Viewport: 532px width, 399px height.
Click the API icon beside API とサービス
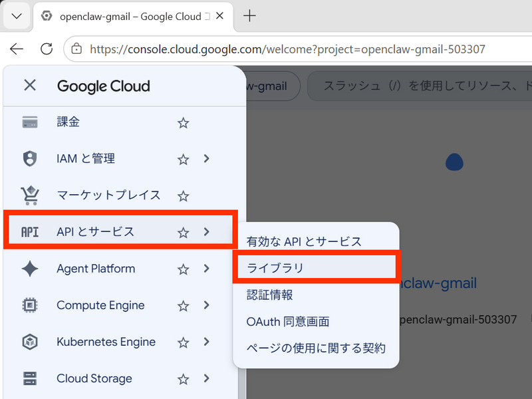30,232
